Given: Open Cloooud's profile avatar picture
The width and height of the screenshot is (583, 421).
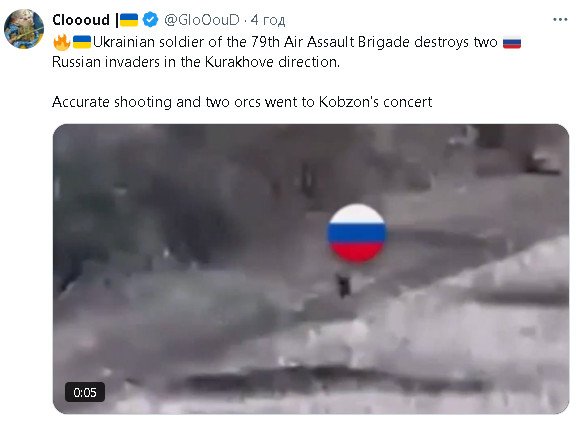Looking at the screenshot, I should [24, 29].
